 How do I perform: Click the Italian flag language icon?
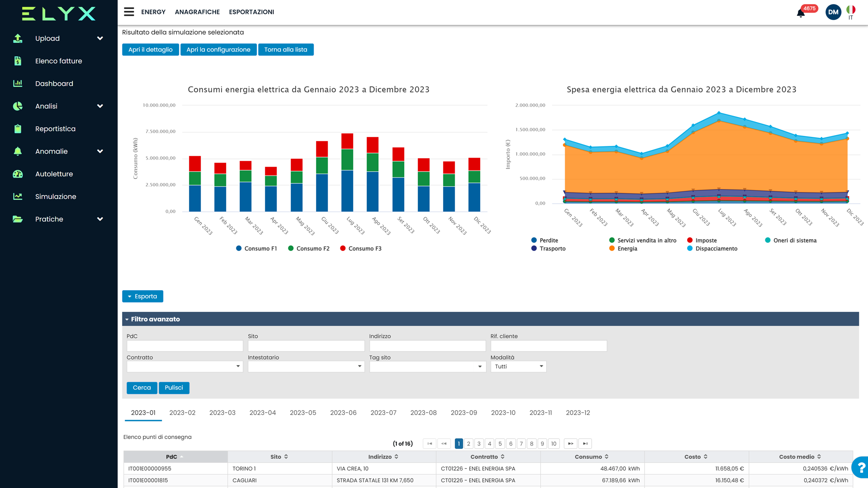[851, 9]
